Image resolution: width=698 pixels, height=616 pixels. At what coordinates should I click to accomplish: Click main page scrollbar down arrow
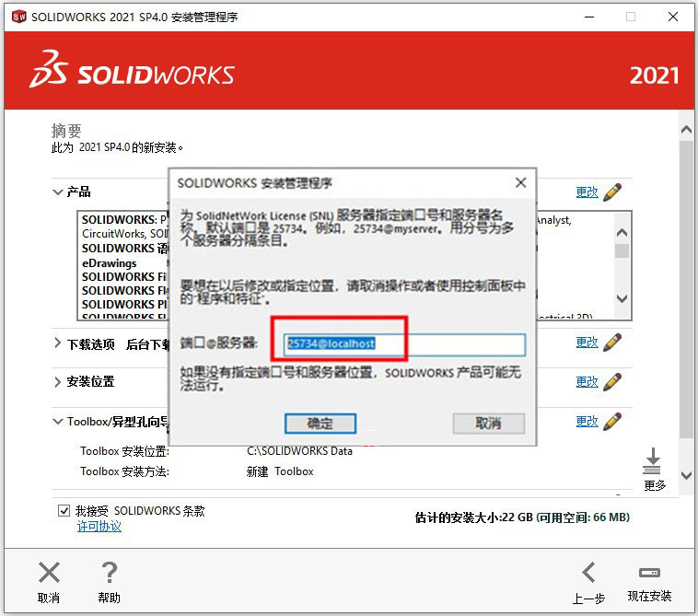click(686, 475)
